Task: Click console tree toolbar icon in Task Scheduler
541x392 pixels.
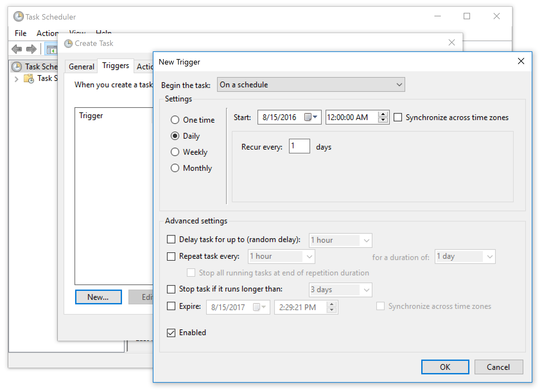Action: (51, 50)
